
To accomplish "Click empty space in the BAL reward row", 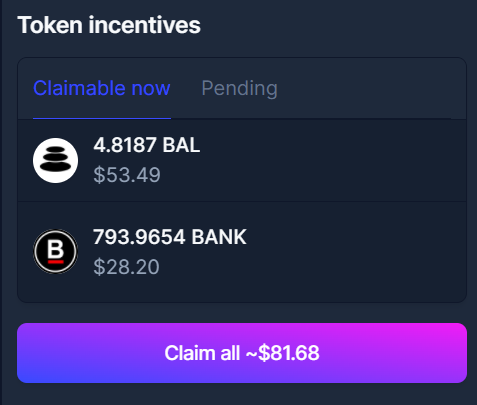I will click(x=333, y=161).
